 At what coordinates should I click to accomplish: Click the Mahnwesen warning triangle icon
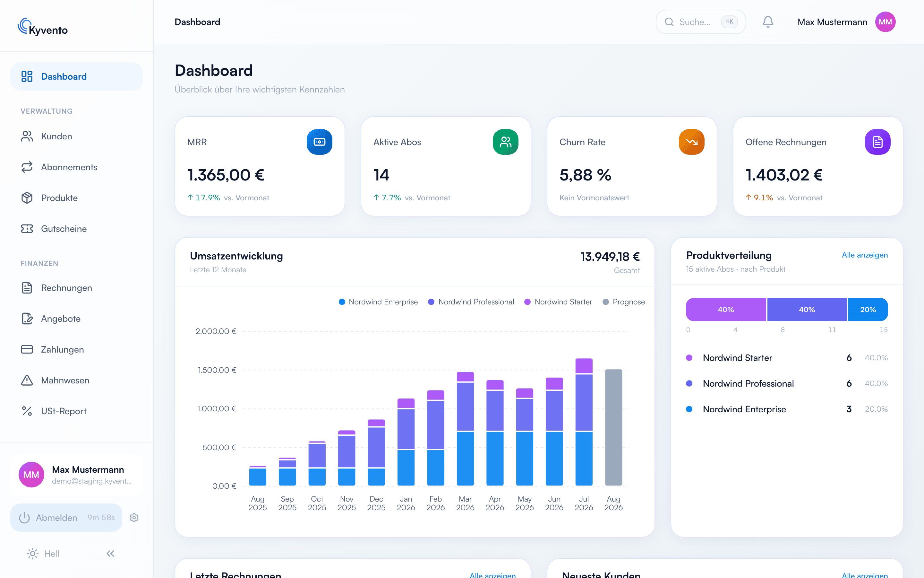27,381
